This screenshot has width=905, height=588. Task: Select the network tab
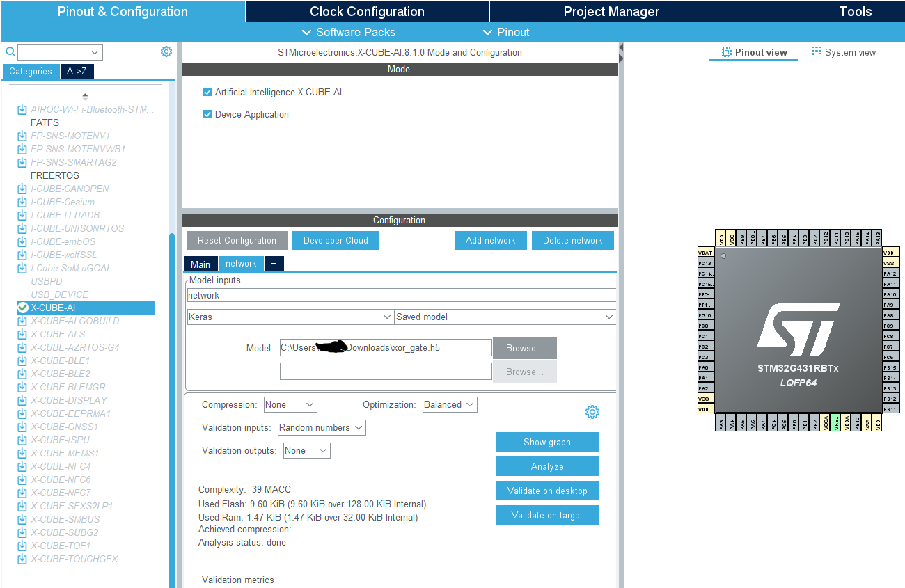coord(241,264)
